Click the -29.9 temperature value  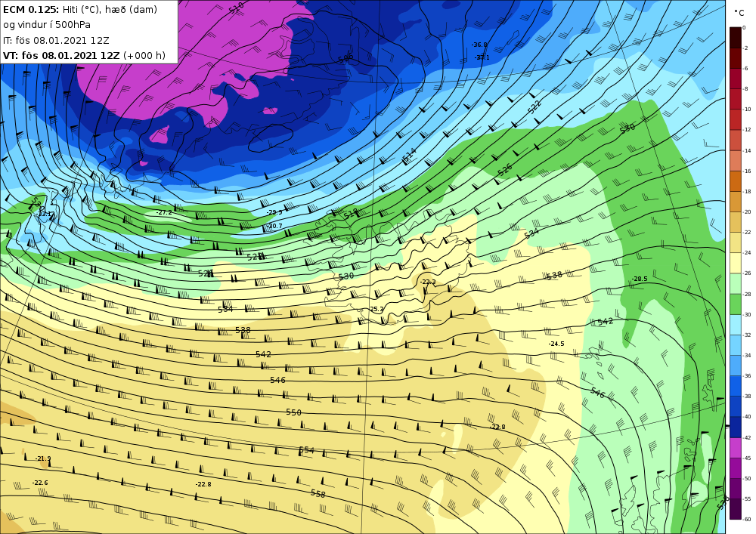(x=274, y=212)
